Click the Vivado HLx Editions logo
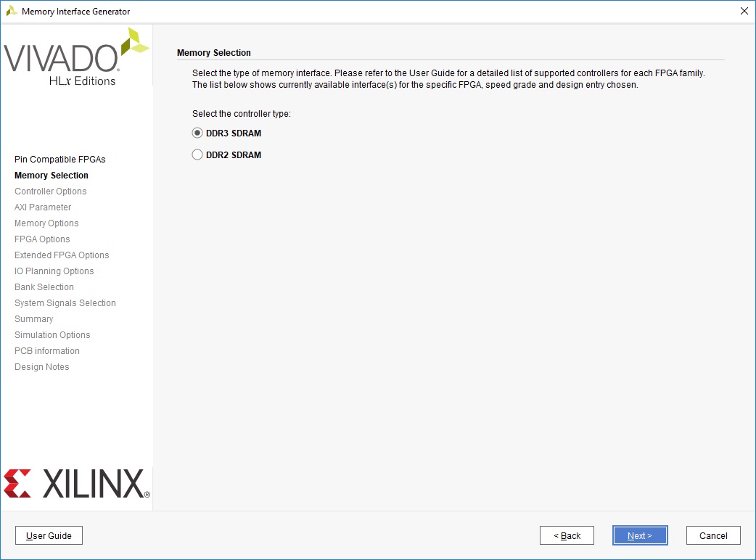Screen dimensions: 756x560 click(76, 58)
